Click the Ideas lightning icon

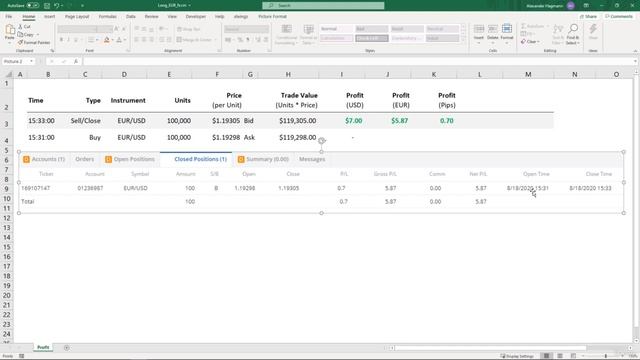coord(593,29)
